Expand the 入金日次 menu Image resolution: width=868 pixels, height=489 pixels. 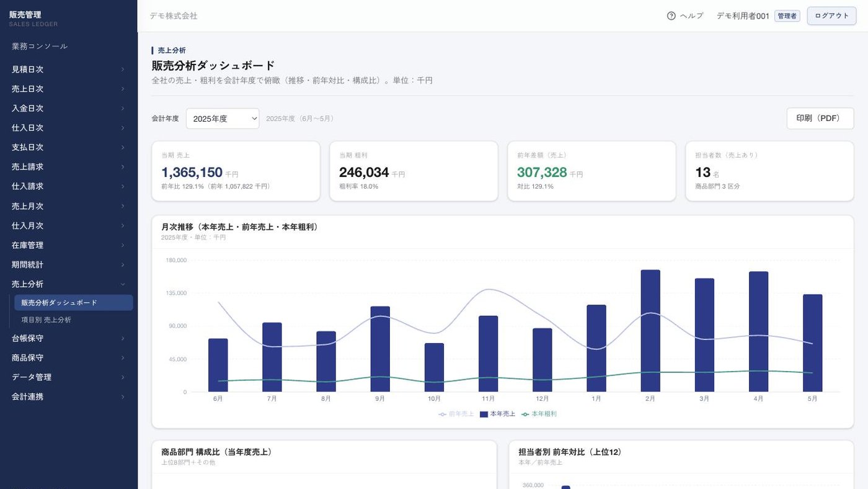68,109
